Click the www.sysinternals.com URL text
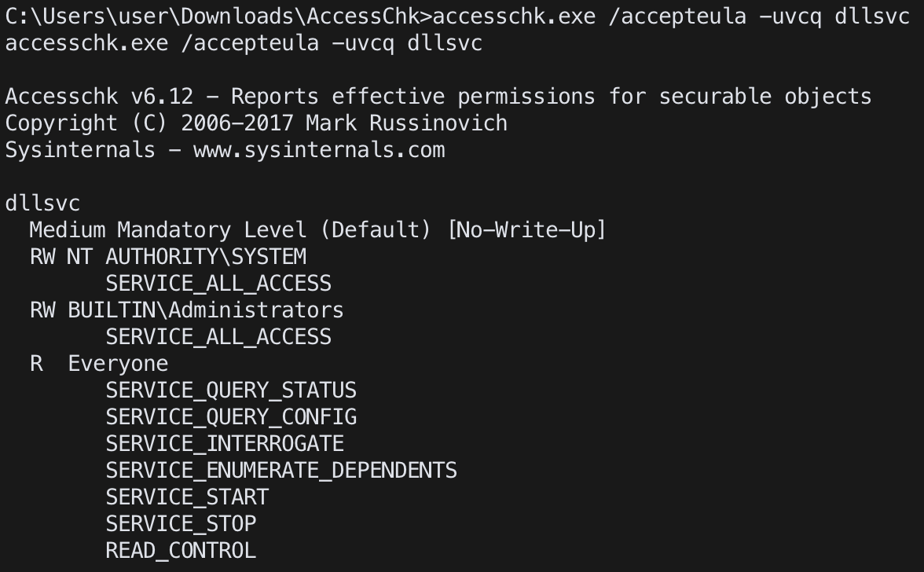924x572 pixels. (x=319, y=150)
